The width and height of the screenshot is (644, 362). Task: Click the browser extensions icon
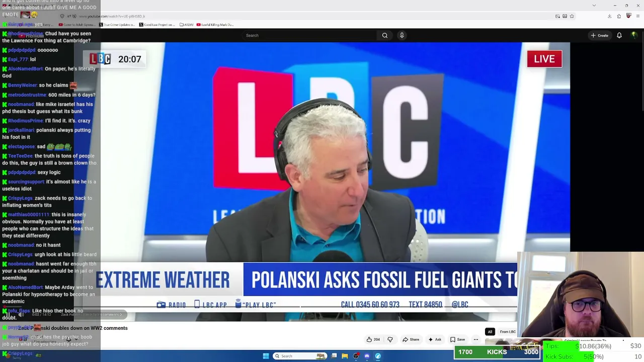click(x=619, y=16)
